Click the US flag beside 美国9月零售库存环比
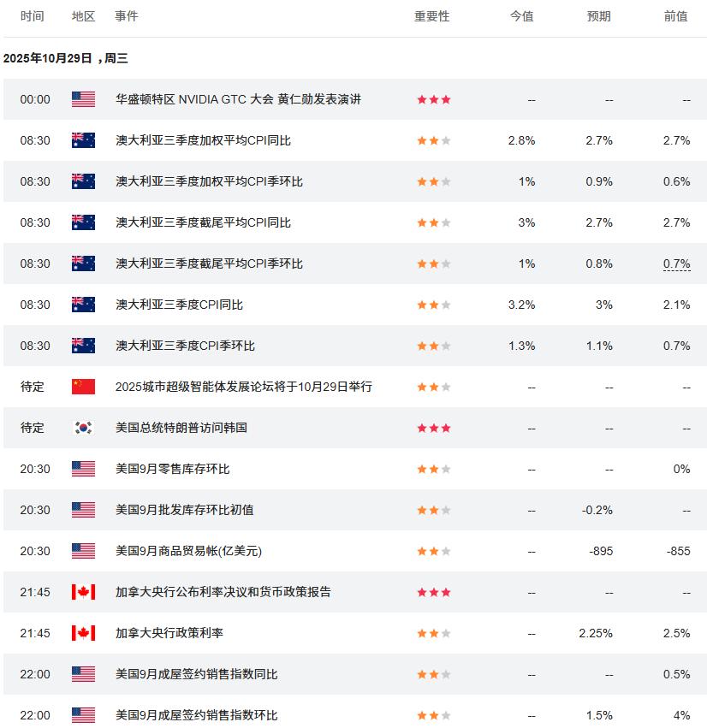This screenshot has width=707, height=728. (83, 469)
